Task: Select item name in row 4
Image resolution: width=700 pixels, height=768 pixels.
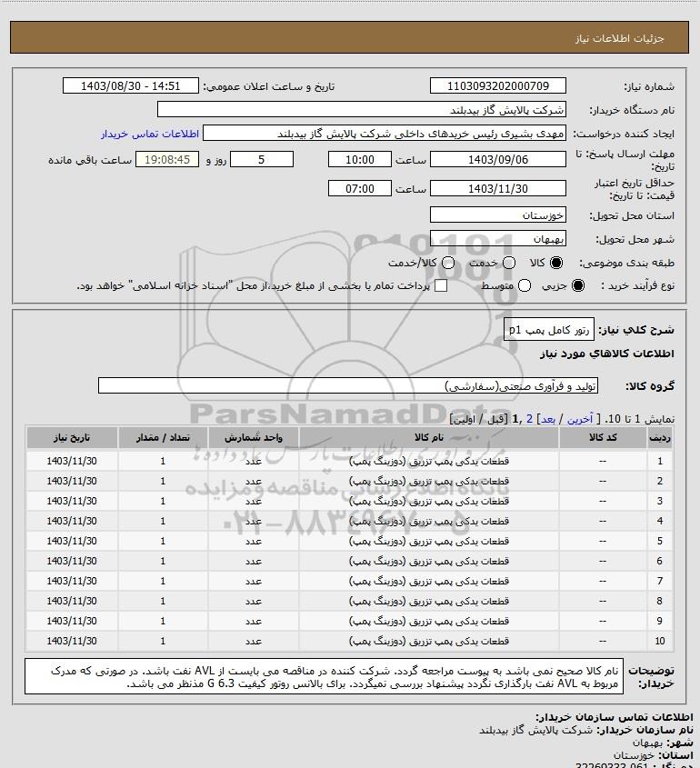Action: click(x=428, y=521)
